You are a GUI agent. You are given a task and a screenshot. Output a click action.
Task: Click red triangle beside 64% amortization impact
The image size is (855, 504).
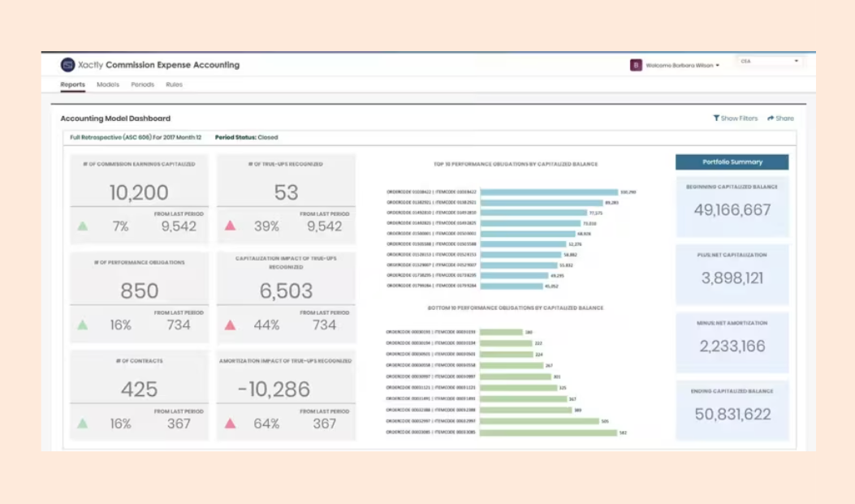pyautogui.click(x=230, y=424)
